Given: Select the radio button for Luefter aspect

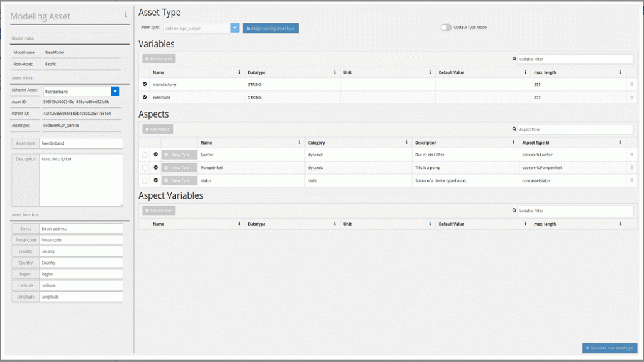Looking at the screenshot, I should coord(145,155).
